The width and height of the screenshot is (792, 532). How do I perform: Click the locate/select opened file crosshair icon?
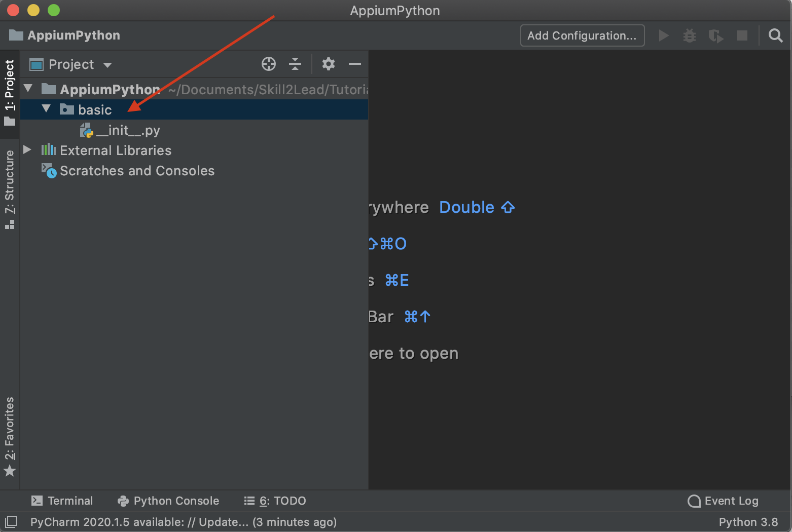pyautogui.click(x=269, y=64)
